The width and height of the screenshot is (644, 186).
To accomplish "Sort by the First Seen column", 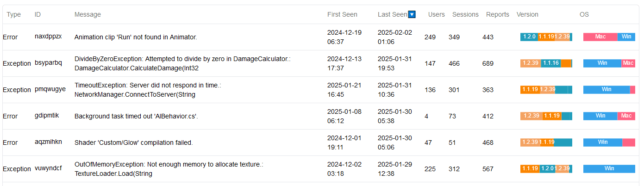I will click(342, 14).
